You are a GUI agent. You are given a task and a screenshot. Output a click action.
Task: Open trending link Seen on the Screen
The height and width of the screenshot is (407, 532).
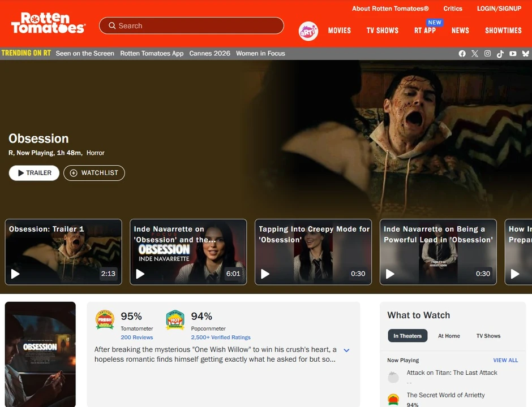click(85, 54)
